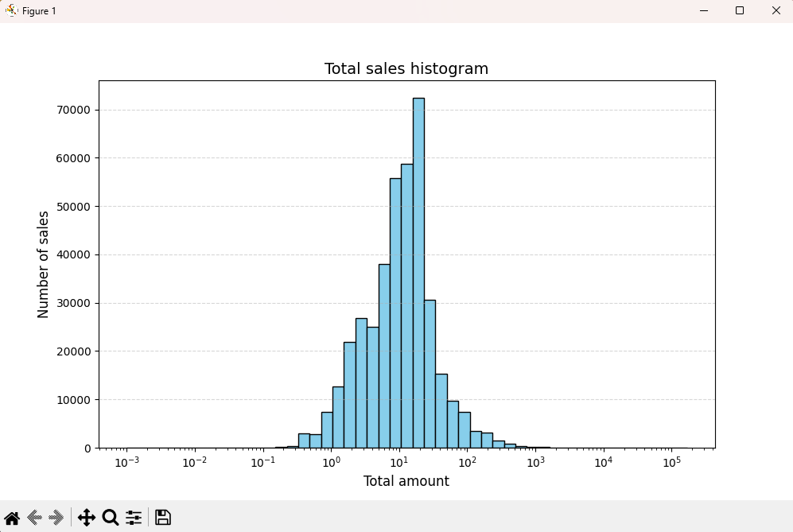
Task: Click the tallest histogram bar above 70000
Action: (418, 273)
